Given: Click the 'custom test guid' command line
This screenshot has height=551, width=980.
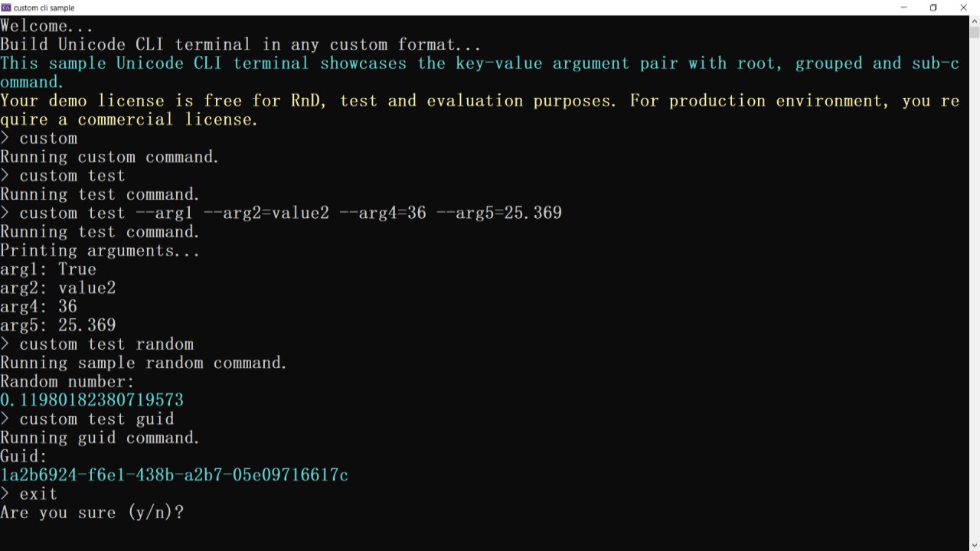Looking at the screenshot, I should (87, 419).
